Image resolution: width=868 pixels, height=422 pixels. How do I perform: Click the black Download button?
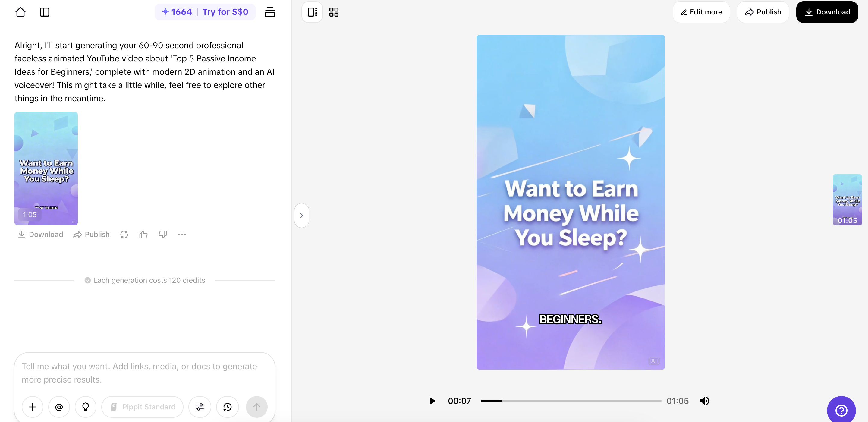(827, 12)
